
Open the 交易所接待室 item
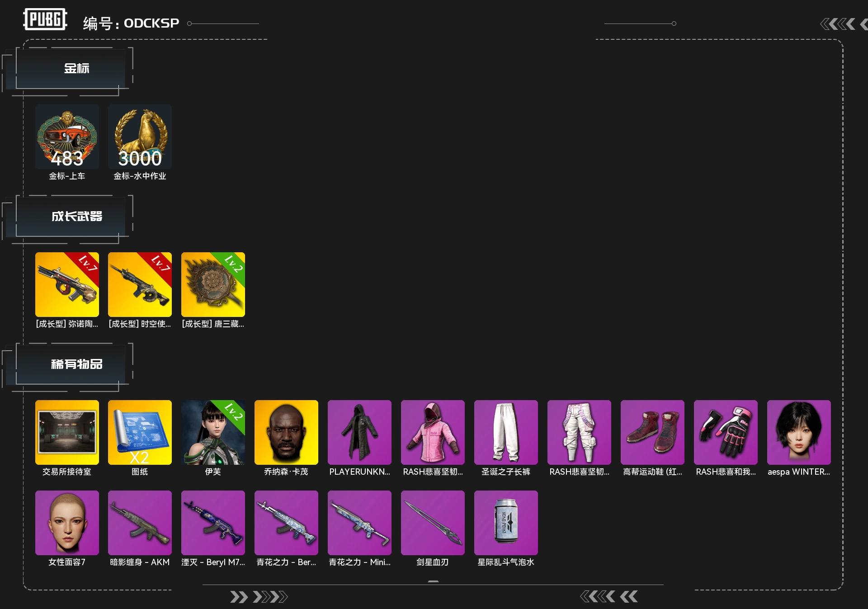(x=67, y=432)
